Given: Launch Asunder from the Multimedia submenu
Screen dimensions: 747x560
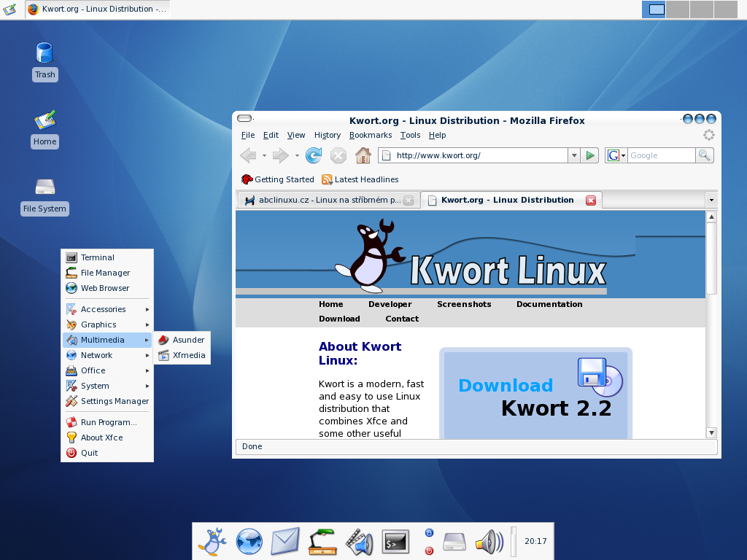Looking at the screenshot, I should tap(182, 340).
